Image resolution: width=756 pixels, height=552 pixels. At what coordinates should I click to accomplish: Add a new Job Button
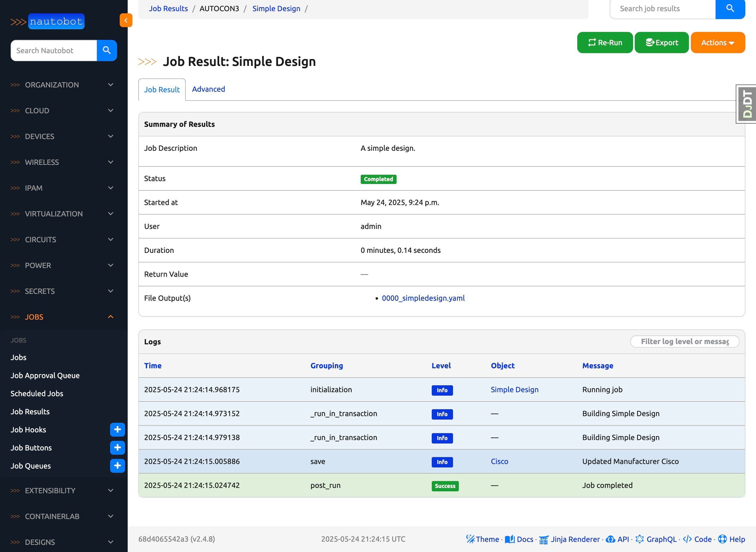117,448
